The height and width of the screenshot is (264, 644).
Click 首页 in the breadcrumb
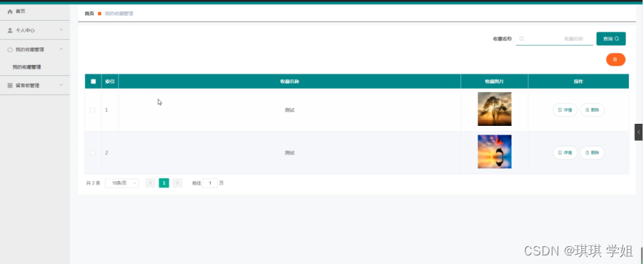point(89,14)
